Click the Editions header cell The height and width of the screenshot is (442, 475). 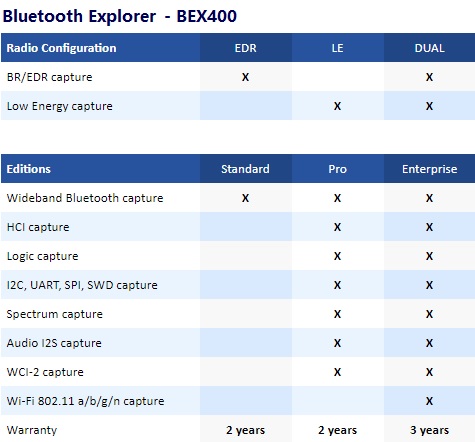tap(100, 169)
